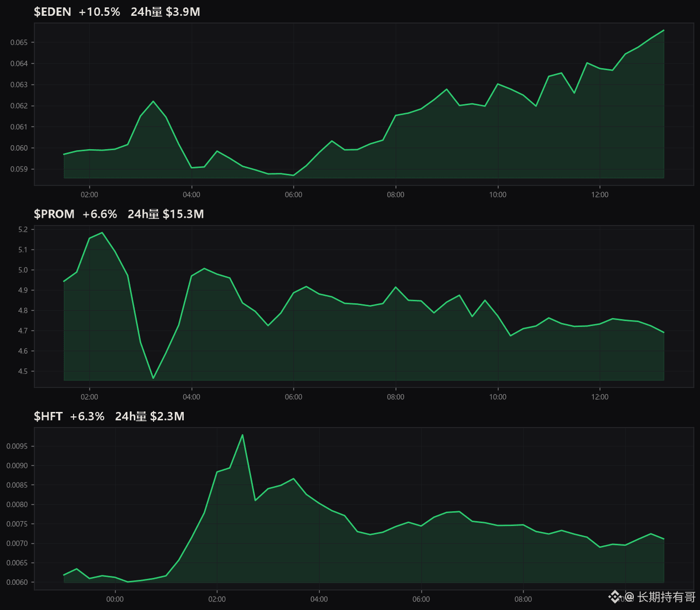This screenshot has height=610, width=700.
Task: Click the 0.0095 price label on HFT chart
Action: 17,447
